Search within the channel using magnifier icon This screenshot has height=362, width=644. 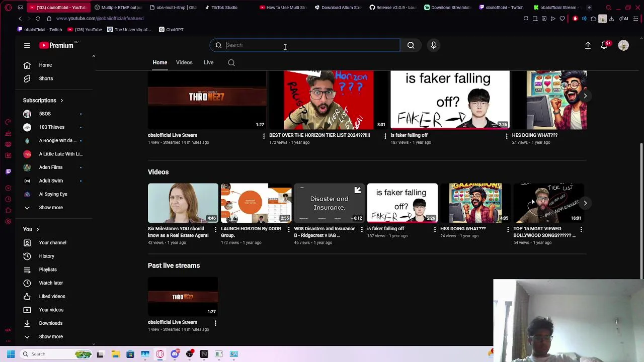(x=231, y=63)
